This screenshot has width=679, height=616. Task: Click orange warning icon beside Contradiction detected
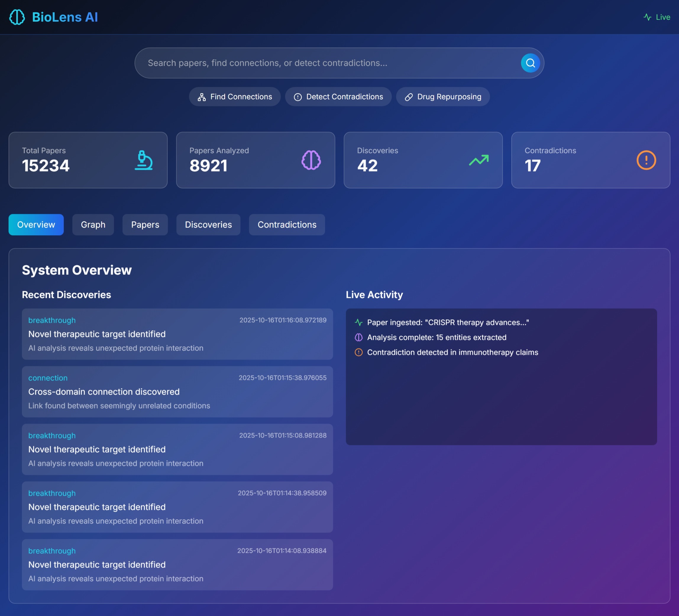[x=359, y=352]
